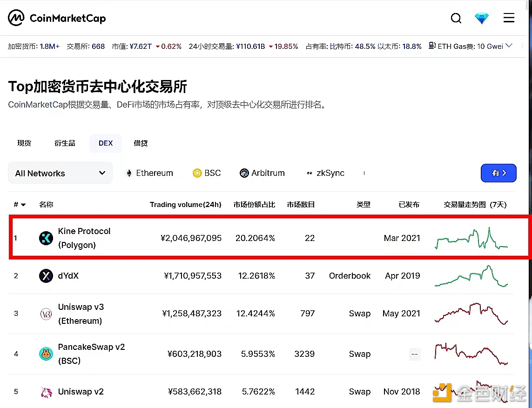Click the 已发布 column header
The width and height of the screenshot is (532, 408).
pyautogui.click(x=409, y=205)
